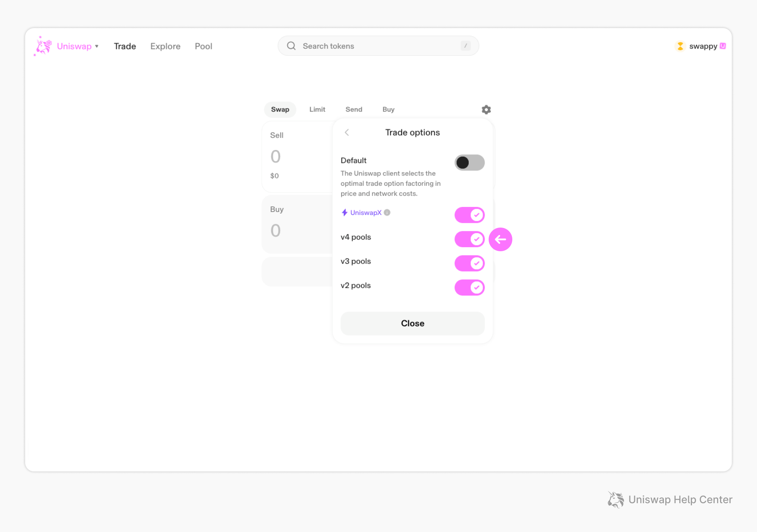The image size is (757, 532).
Task: Go back from Trade options
Action: pyautogui.click(x=347, y=132)
